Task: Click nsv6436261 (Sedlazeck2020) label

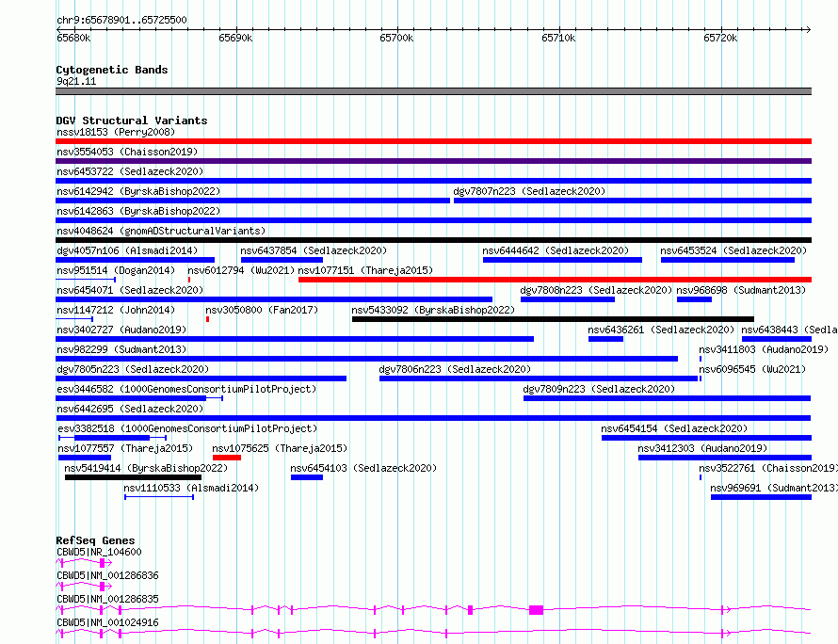Action: [x=661, y=330]
